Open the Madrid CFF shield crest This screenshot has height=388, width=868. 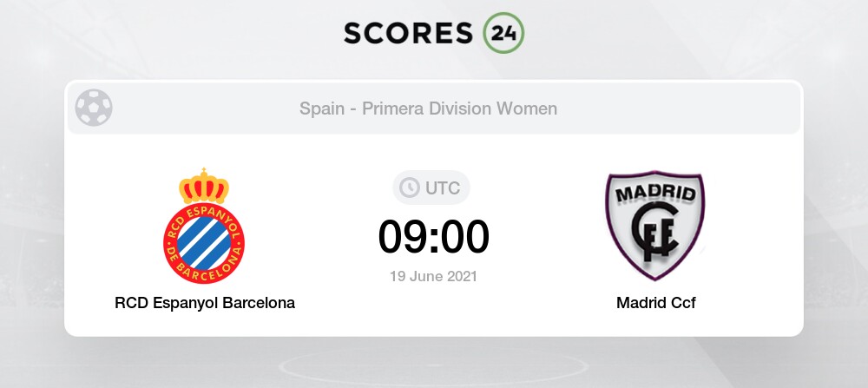[655, 226]
